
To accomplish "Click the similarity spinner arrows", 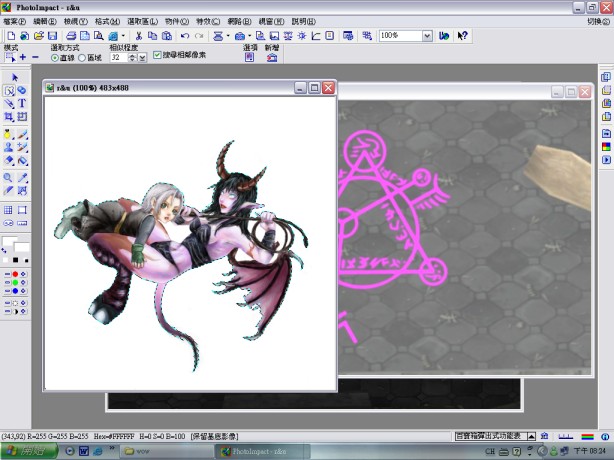I will coord(133,58).
